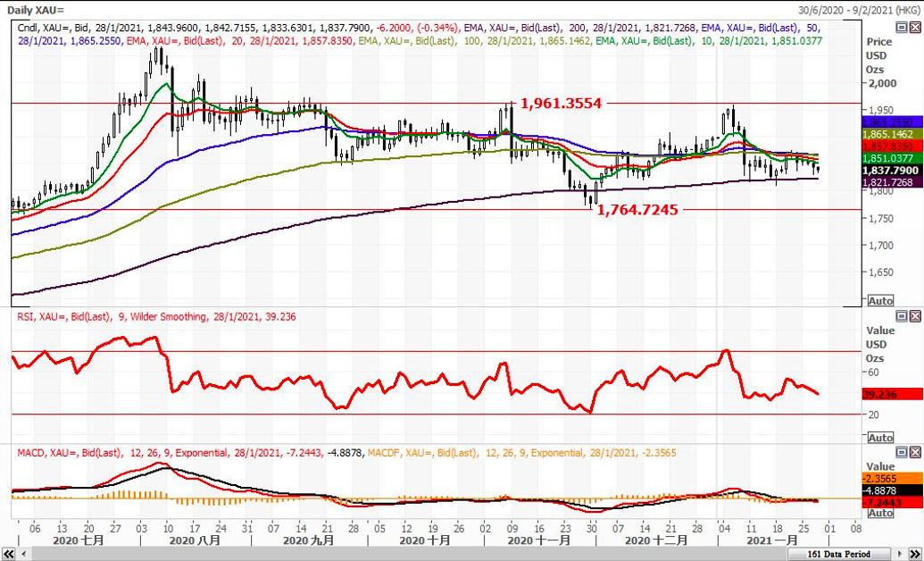
Task: Maximize the MACD indicator panel
Action: [x=903, y=452]
